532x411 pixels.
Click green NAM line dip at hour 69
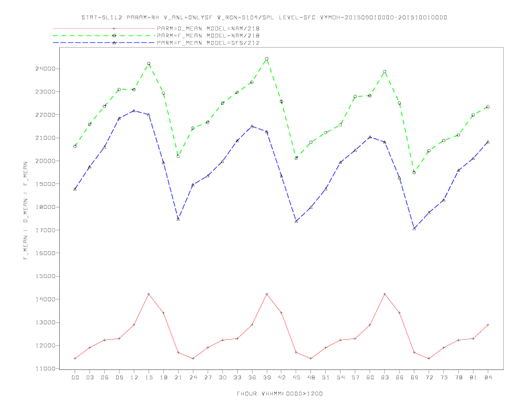pyautogui.click(x=414, y=173)
